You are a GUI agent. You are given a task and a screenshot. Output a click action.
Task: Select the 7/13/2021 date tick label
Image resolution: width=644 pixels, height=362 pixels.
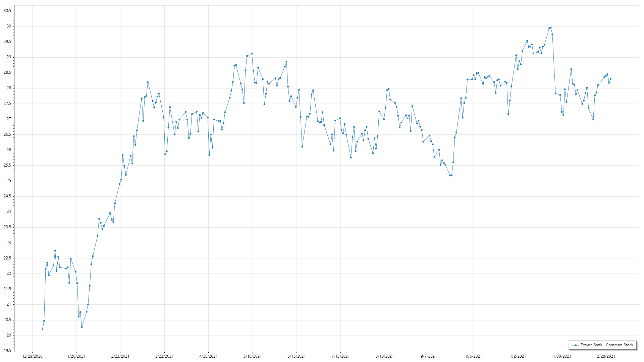pyautogui.click(x=340, y=356)
